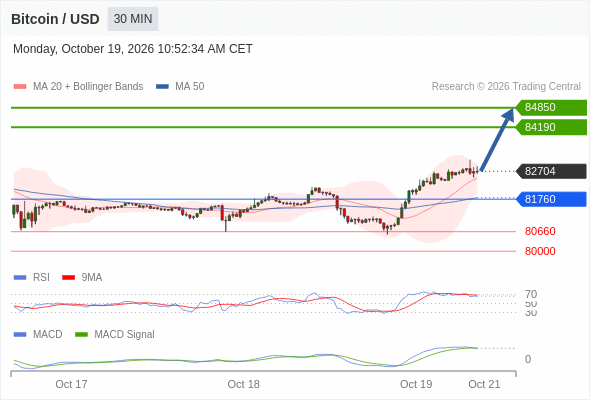Click the 84850 resistance price tag
This screenshot has height=400, width=590.
(x=551, y=107)
